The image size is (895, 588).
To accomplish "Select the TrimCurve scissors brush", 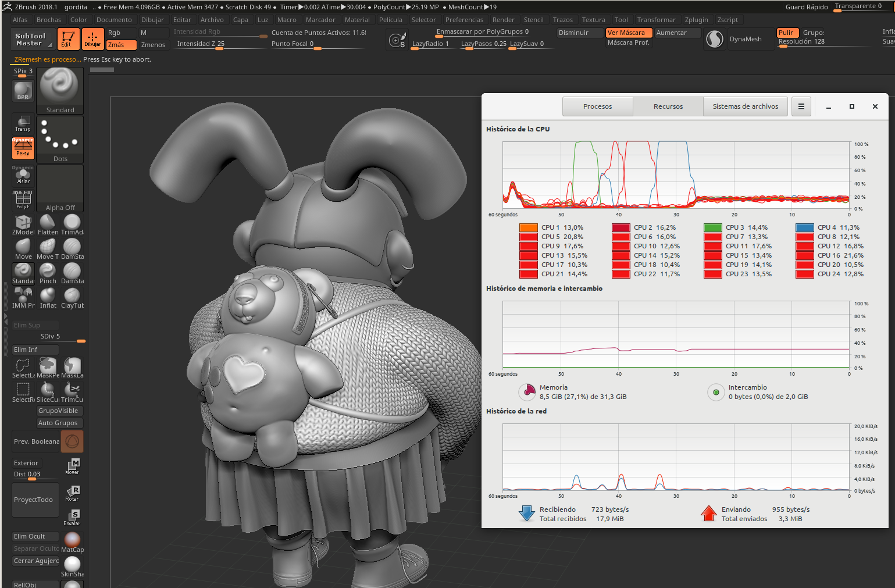I will point(72,389).
